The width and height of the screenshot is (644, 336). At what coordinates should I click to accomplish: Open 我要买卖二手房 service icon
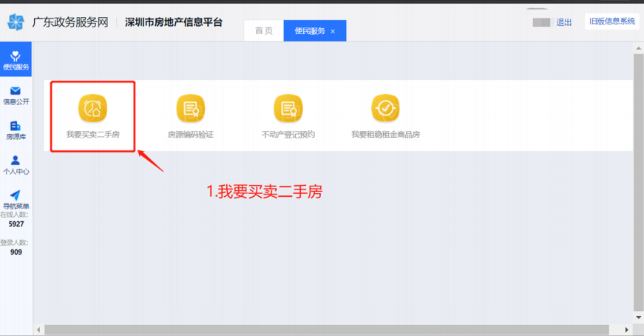point(93,109)
